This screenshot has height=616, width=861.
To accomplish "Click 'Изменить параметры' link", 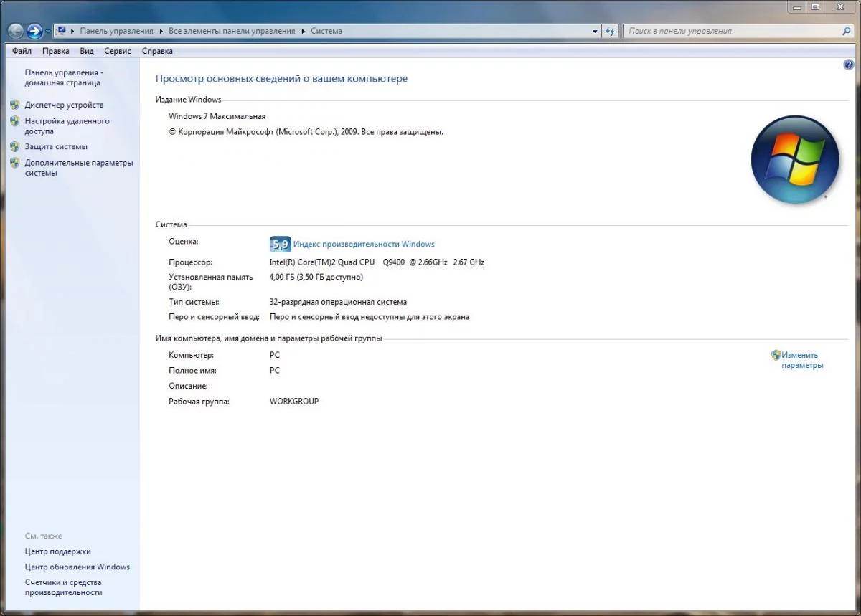I will pyautogui.click(x=802, y=360).
